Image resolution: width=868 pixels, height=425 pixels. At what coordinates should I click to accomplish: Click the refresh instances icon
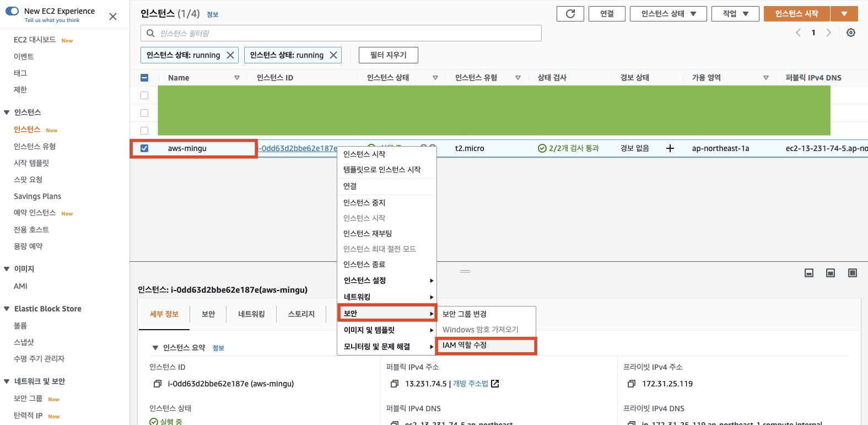tap(570, 14)
